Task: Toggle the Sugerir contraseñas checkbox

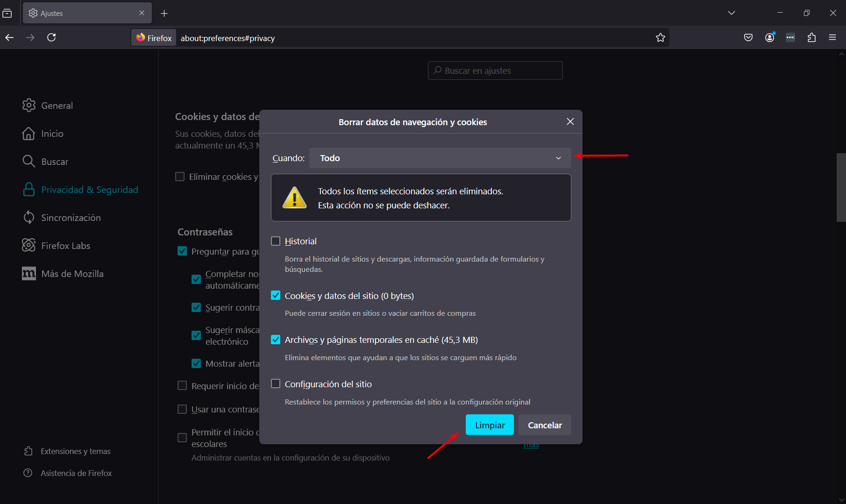Action: 196,307
